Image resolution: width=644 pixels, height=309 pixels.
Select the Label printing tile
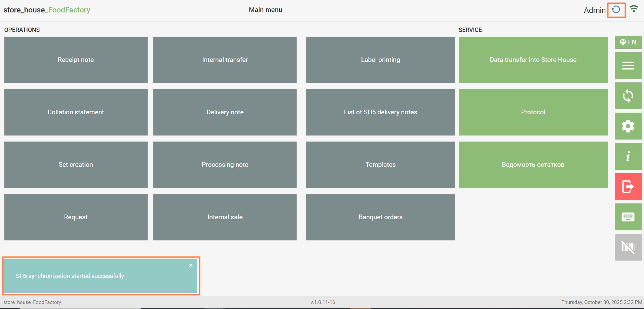click(x=380, y=60)
